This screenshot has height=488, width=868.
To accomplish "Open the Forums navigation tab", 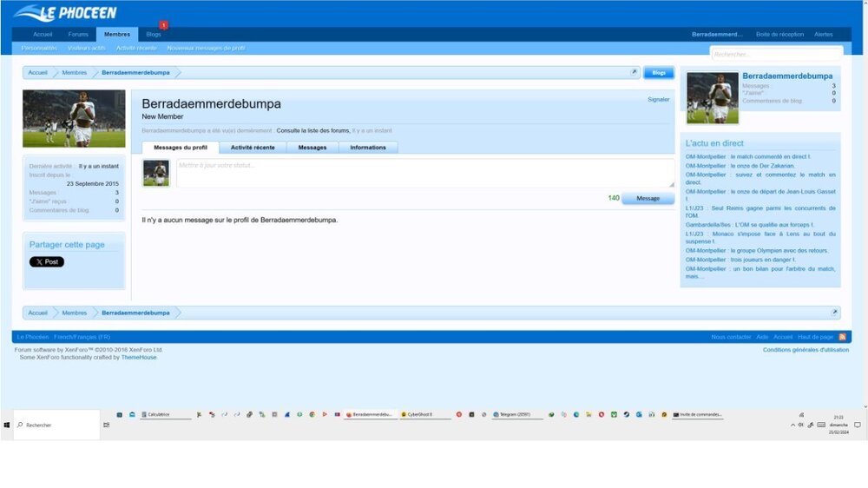I will point(78,34).
